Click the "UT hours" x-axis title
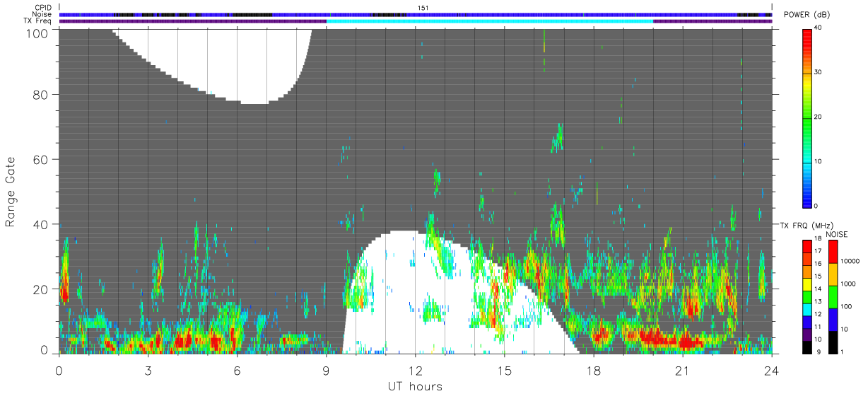The image size is (868, 401). 415,386
